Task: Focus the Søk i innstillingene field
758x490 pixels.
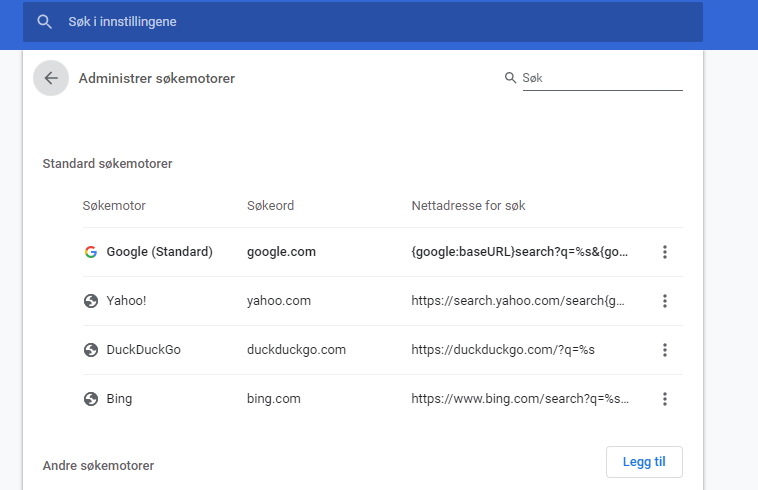Action: [x=363, y=22]
